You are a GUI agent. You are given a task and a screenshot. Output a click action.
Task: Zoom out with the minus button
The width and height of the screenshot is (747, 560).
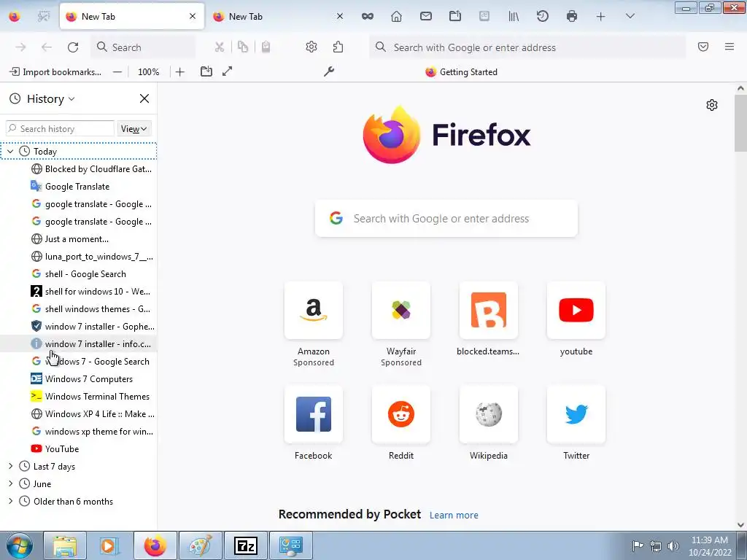coord(117,72)
